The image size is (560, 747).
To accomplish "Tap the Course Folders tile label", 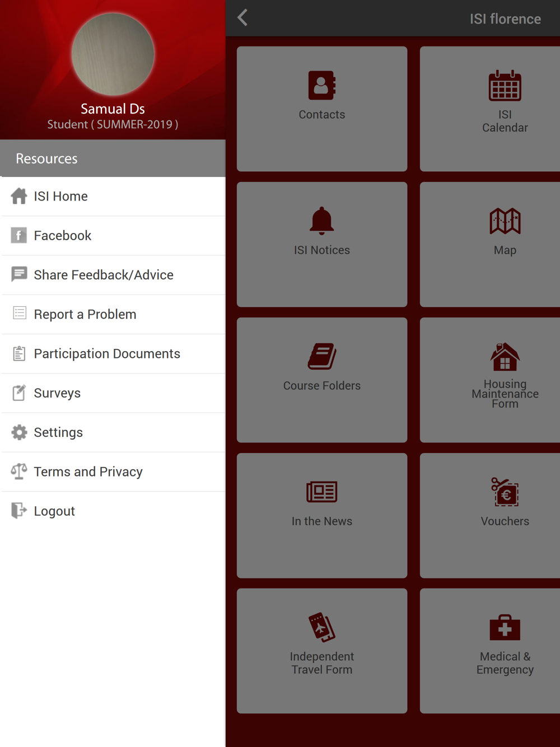I will tap(322, 385).
